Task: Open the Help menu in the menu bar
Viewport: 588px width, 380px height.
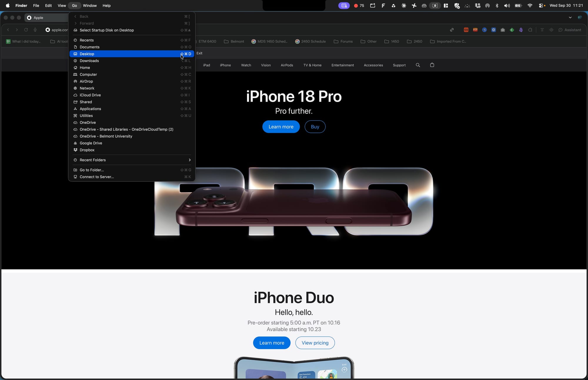Action: 106,6
